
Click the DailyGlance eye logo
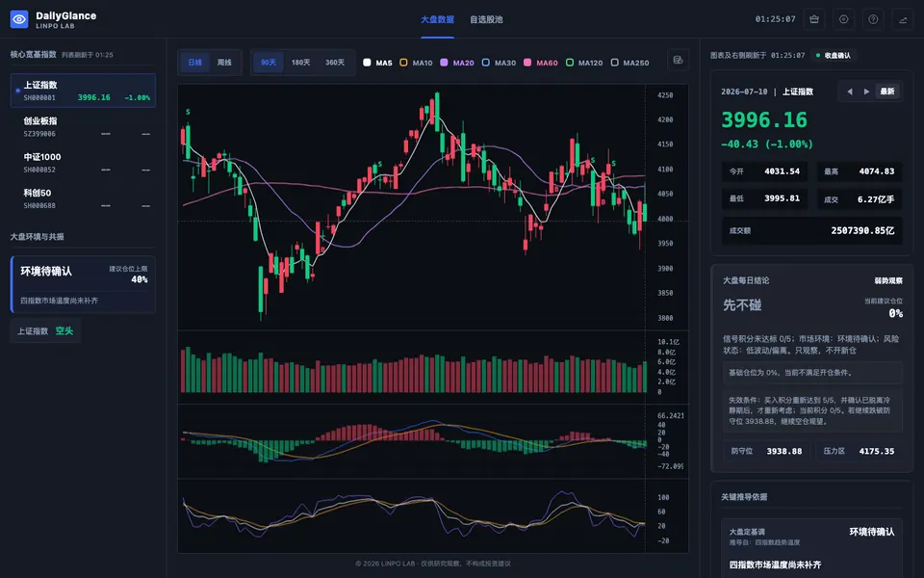pos(19,19)
